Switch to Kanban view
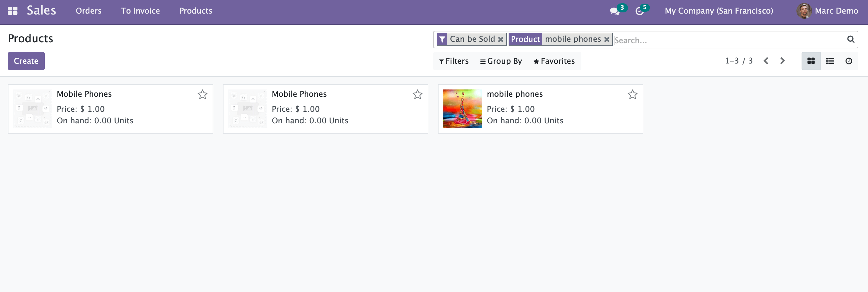Image resolution: width=868 pixels, height=292 pixels. tap(811, 61)
